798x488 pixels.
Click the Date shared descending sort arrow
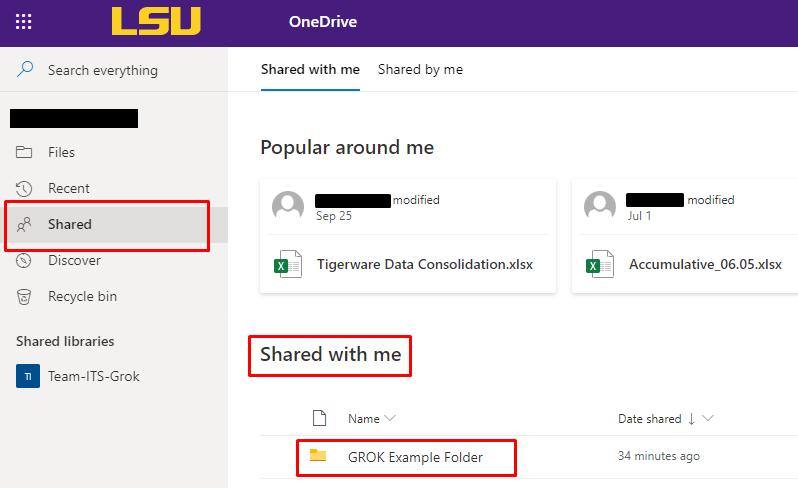(692, 419)
